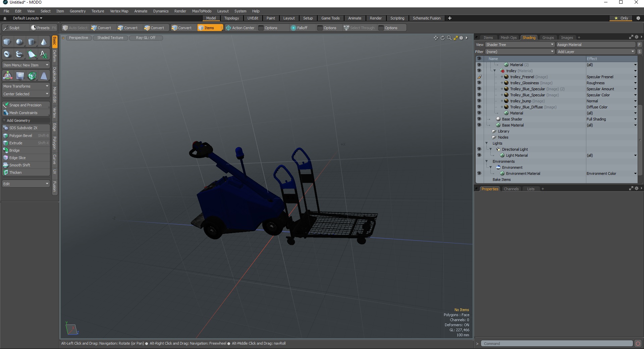Select the Torus primitive tool
The height and width of the screenshot is (349, 644).
(7, 54)
